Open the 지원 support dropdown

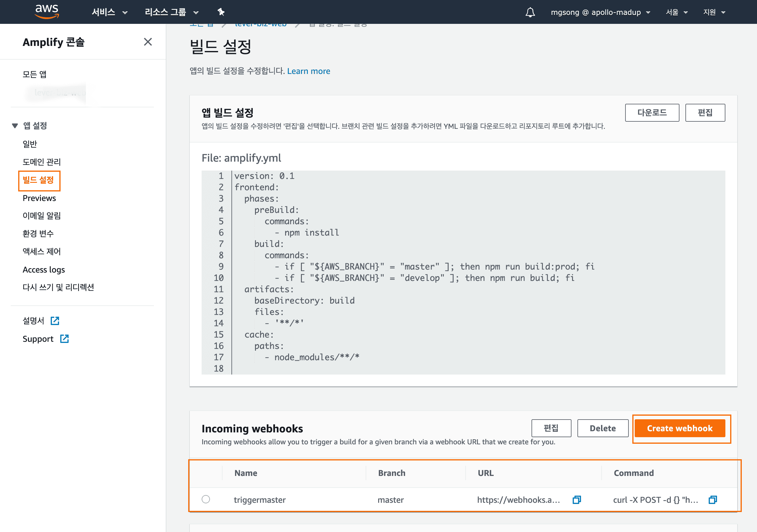click(714, 12)
